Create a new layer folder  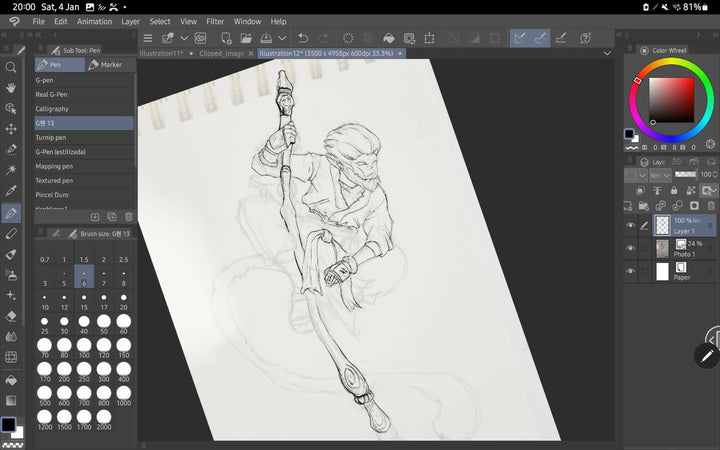pyautogui.click(x=643, y=206)
